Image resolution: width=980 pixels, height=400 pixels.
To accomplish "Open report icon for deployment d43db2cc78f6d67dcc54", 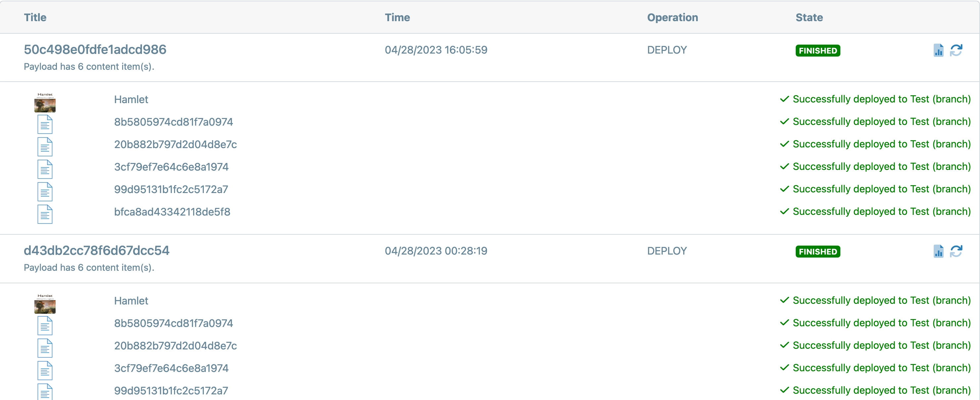I will [938, 251].
